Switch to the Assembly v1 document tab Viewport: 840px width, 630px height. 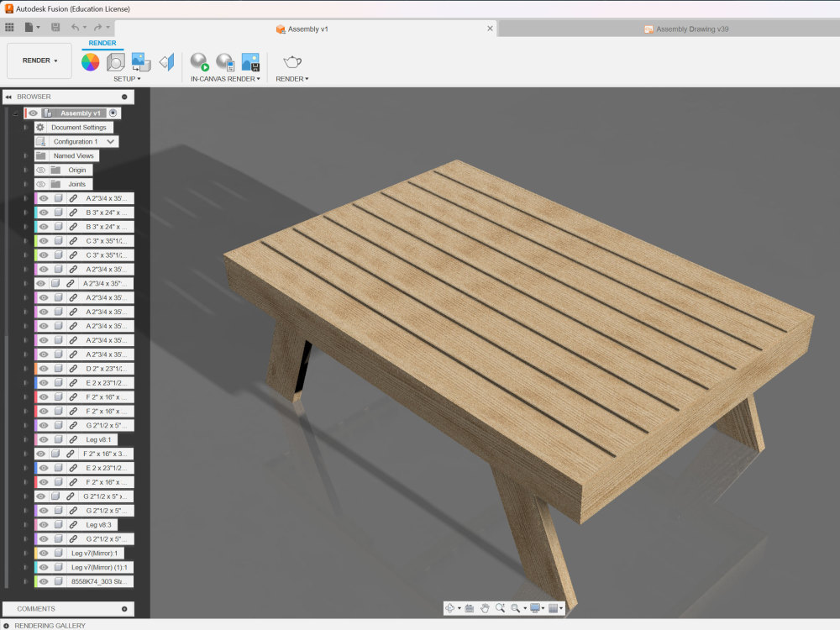(x=307, y=29)
